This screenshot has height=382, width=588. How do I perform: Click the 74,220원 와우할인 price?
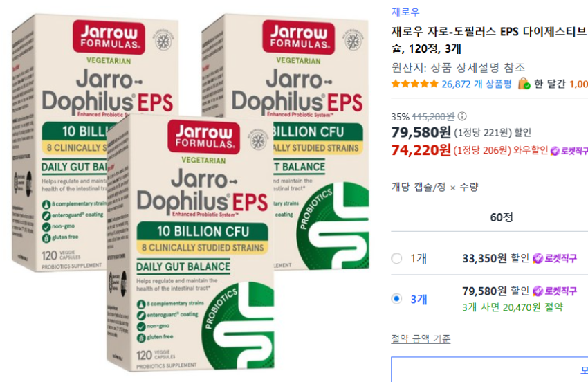(421, 150)
